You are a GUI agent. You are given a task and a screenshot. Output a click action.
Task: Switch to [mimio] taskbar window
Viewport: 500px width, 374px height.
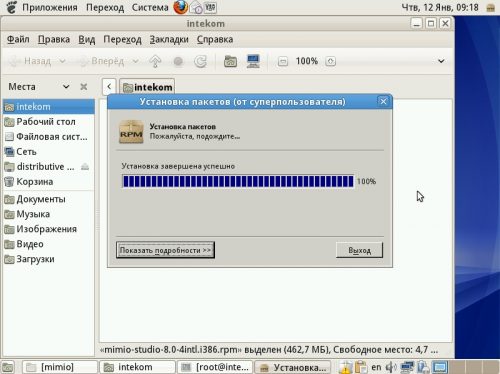click(x=60, y=367)
